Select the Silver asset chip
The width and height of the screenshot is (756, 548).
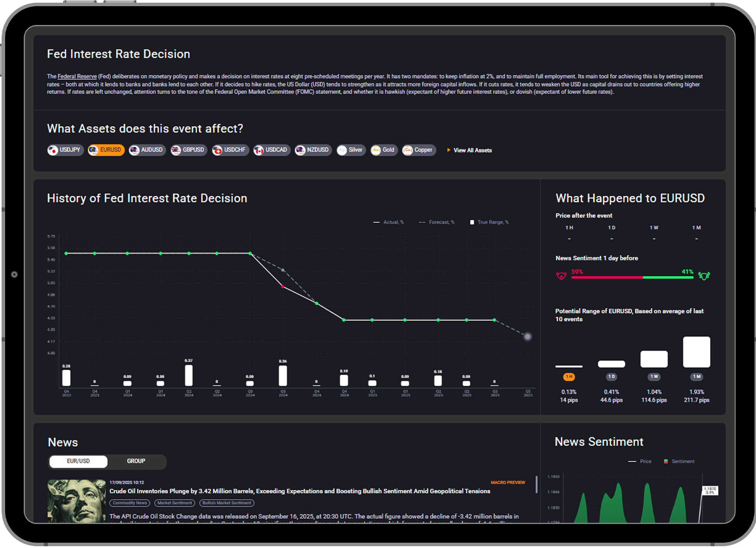[351, 150]
